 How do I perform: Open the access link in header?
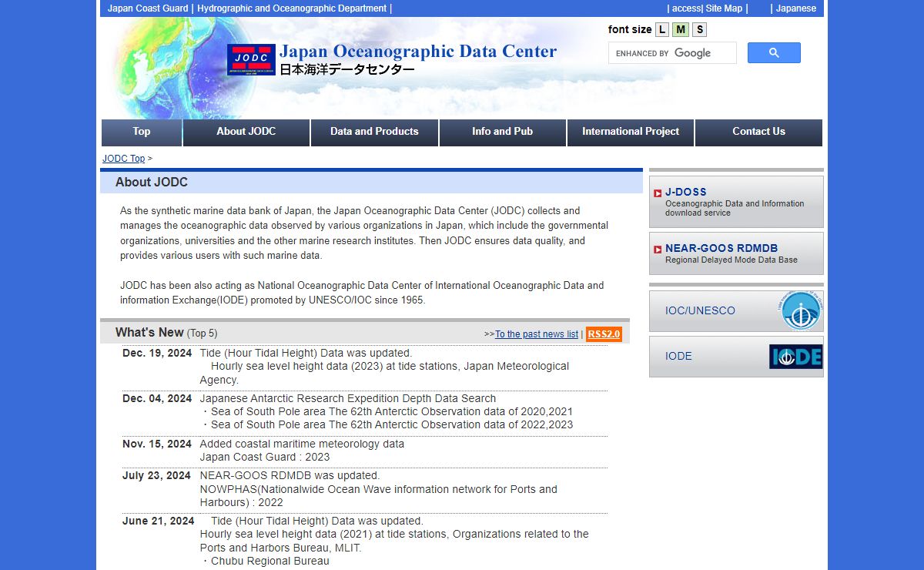[686, 8]
